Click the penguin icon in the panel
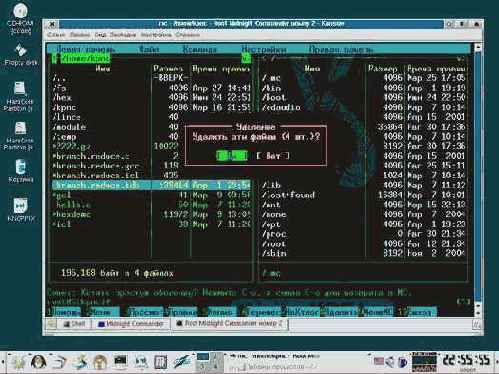The width and height of the screenshot is (499, 374). pyautogui.click(x=39, y=362)
